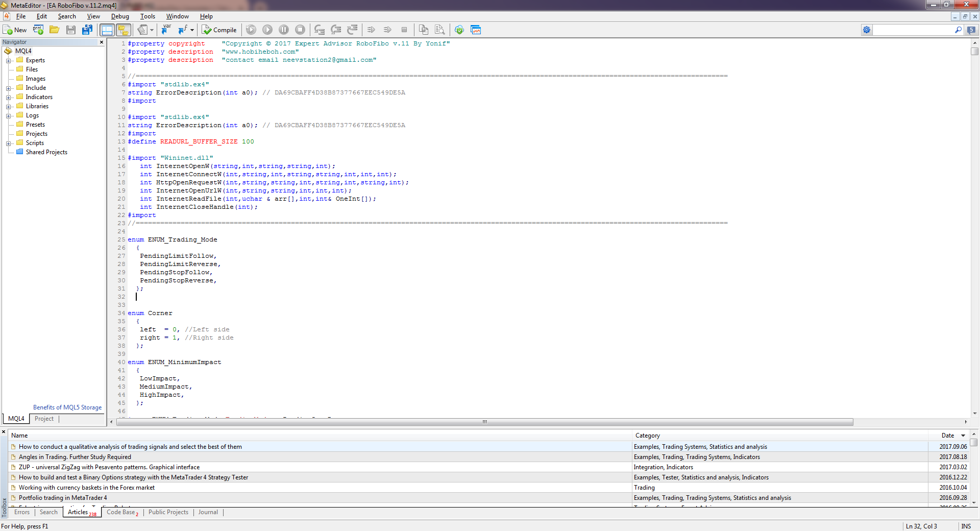This screenshot has width=980, height=531.
Task: Open the MQL5 chat notifications icon
Action: click(971, 30)
